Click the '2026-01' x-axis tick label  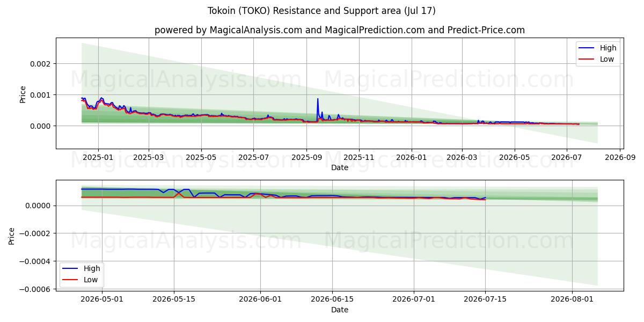(412, 158)
